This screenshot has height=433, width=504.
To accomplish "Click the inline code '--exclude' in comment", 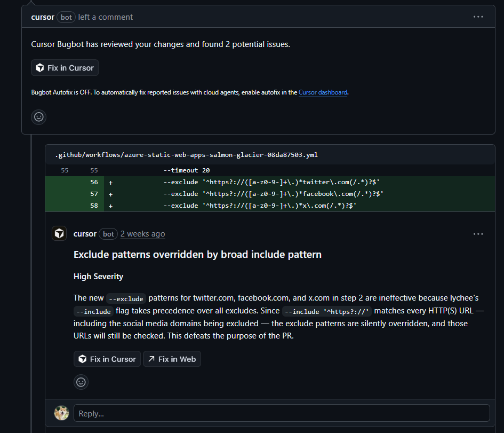I will [126, 298].
